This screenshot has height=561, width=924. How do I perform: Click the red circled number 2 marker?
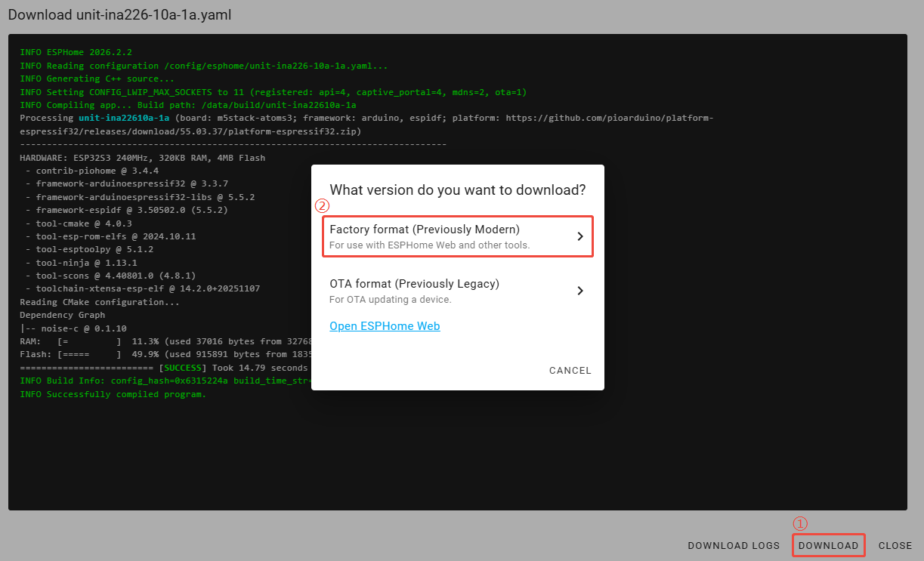coord(322,205)
